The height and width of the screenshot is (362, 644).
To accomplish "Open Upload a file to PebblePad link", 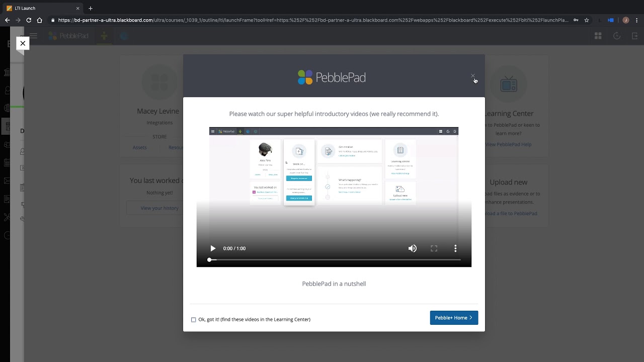I will [510, 214].
